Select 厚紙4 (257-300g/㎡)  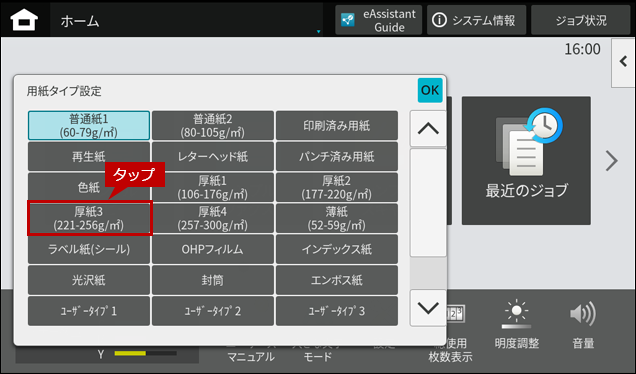pos(213,218)
